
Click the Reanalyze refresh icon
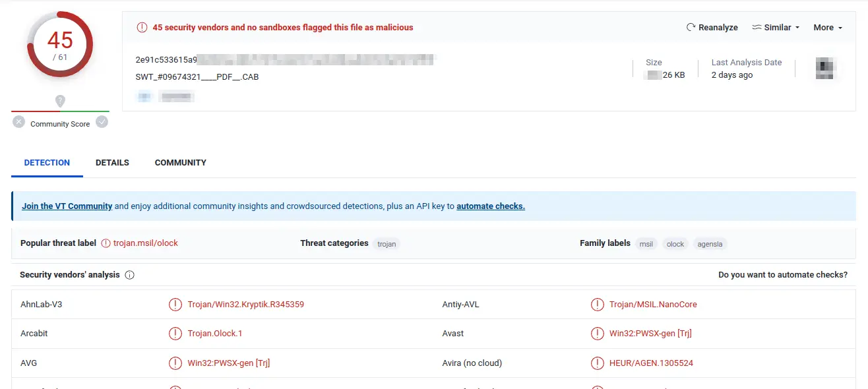click(691, 28)
